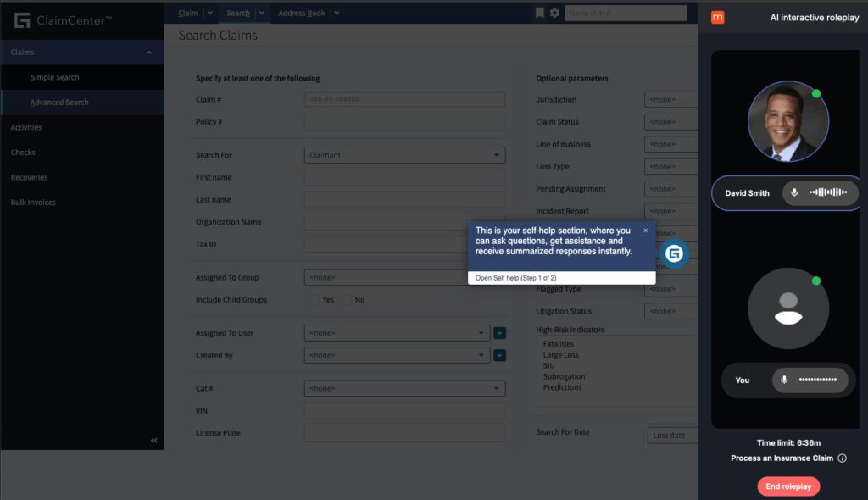Open the Address Book tab
This screenshot has width=868, height=500.
(302, 13)
